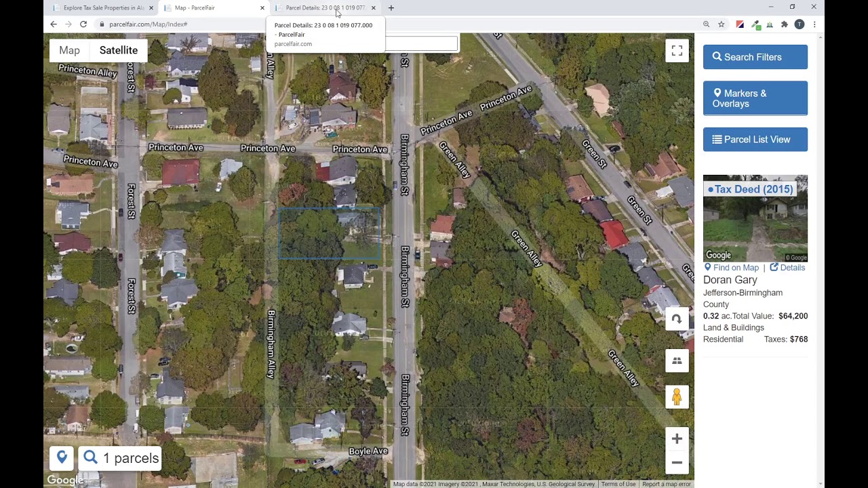Click the eyedropper color picker extension
868x488 pixels.
click(755, 24)
